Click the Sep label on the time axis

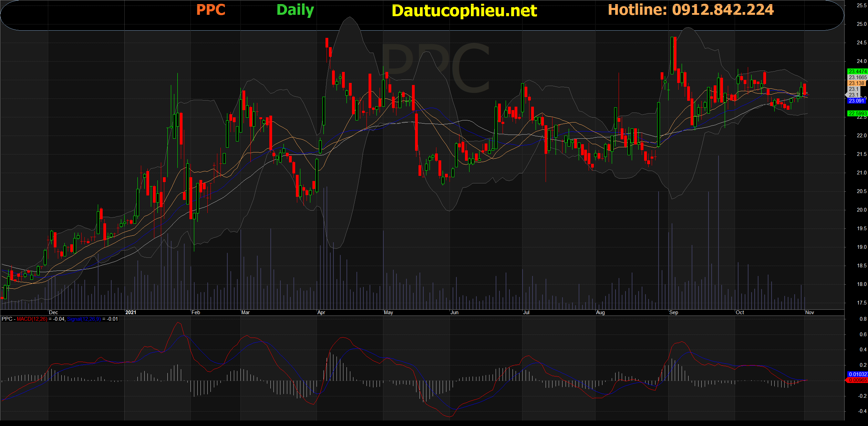[673, 312]
